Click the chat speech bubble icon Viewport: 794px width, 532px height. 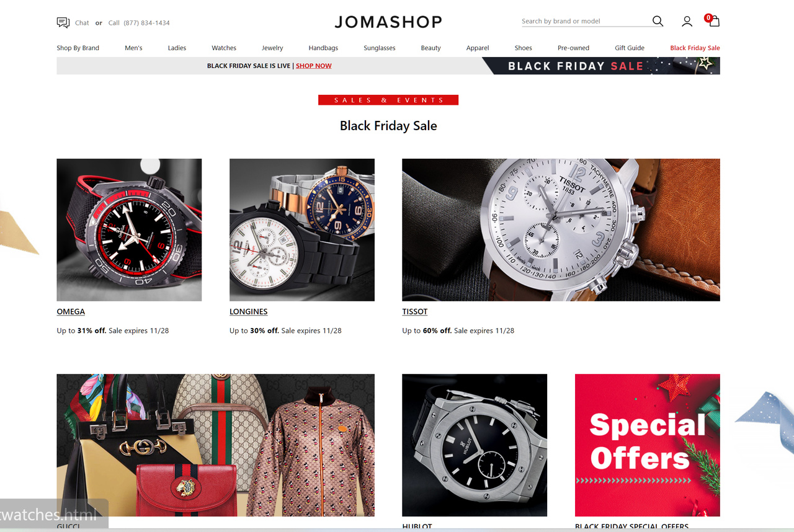pos(63,22)
